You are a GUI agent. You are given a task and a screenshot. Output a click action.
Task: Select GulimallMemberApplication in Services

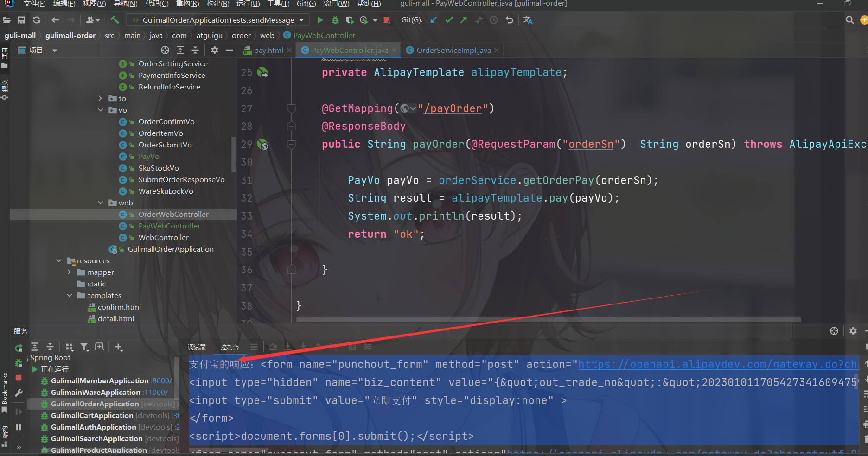100,381
